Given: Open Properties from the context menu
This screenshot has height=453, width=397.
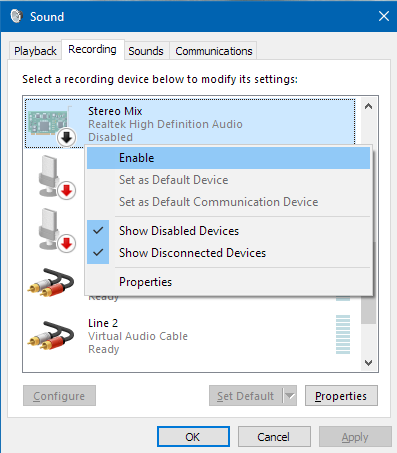Looking at the screenshot, I should pos(228,282).
